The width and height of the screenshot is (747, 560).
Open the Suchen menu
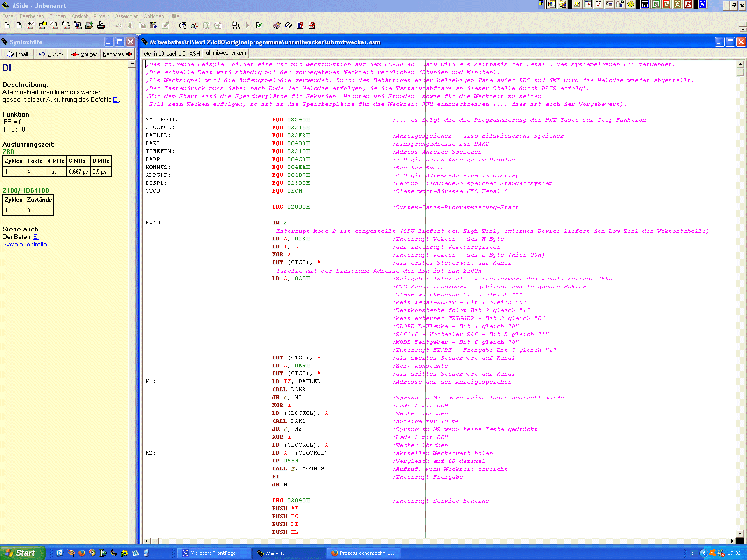point(58,16)
